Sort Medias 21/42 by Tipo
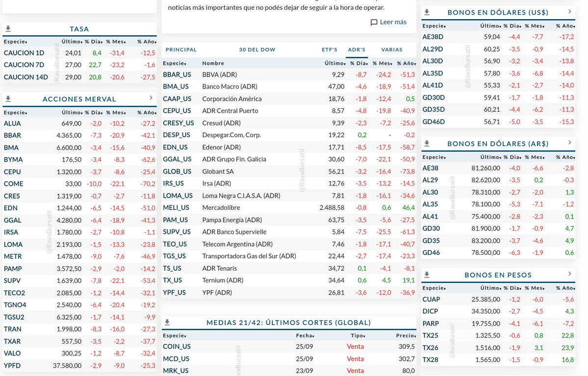The image size is (588, 376). (358, 335)
